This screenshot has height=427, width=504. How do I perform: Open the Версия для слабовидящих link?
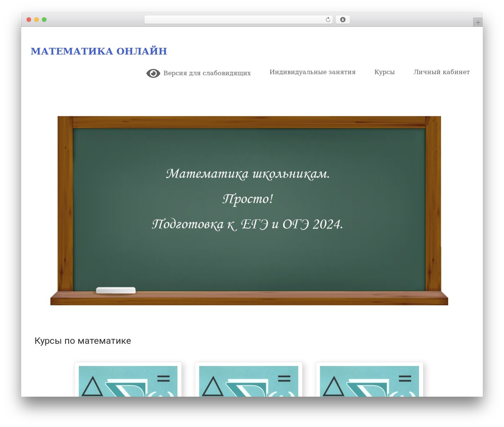click(x=207, y=73)
